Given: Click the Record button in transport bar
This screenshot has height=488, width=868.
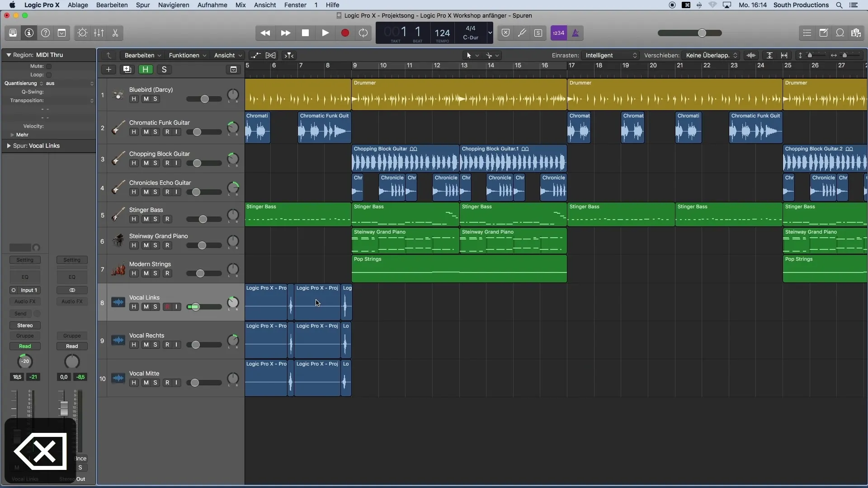Looking at the screenshot, I should coord(344,33).
